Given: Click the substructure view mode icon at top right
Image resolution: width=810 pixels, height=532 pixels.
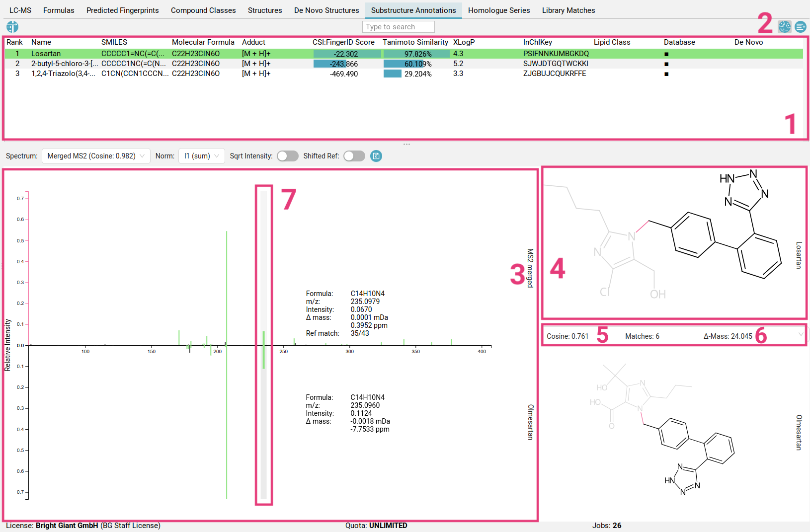Looking at the screenshot, I should point(785,27).
